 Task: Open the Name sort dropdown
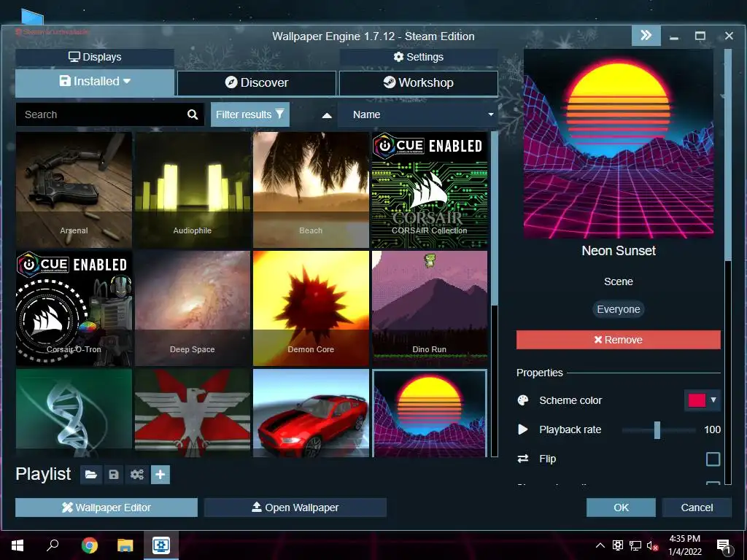click(418, 114)
